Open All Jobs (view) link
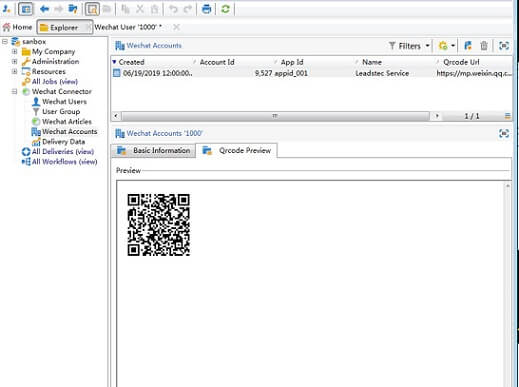The image size is (519, 387). click(x=55, y=81)
